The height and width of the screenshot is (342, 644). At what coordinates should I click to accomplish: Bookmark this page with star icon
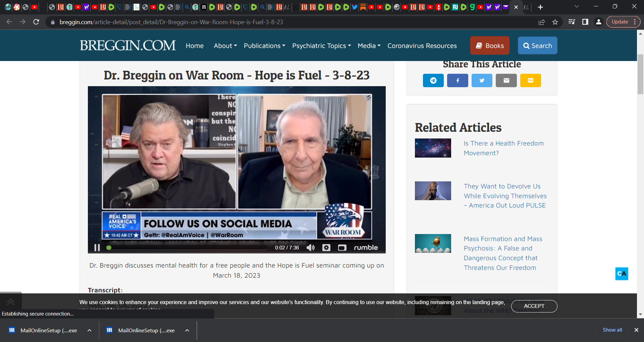(x=555, y=22)
